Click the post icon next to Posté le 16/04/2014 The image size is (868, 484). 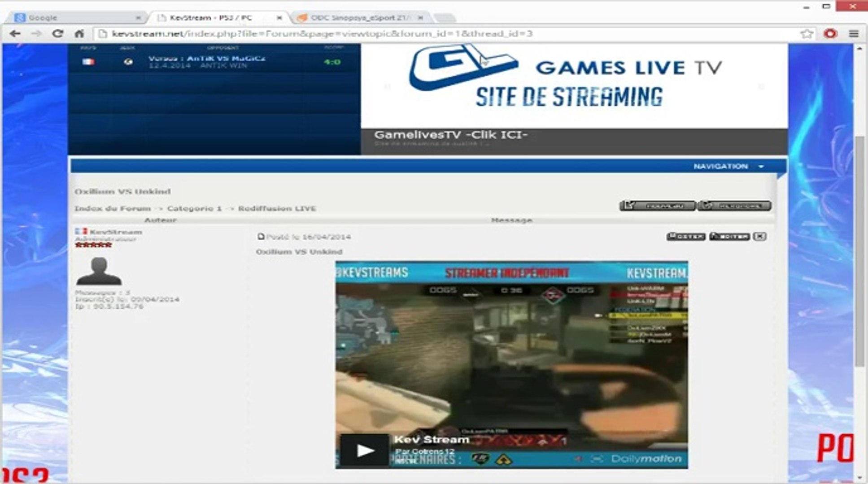(x=261, y=237)
